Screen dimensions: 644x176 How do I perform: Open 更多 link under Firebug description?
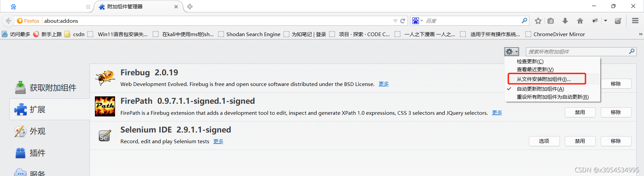[x=384, y=84]
